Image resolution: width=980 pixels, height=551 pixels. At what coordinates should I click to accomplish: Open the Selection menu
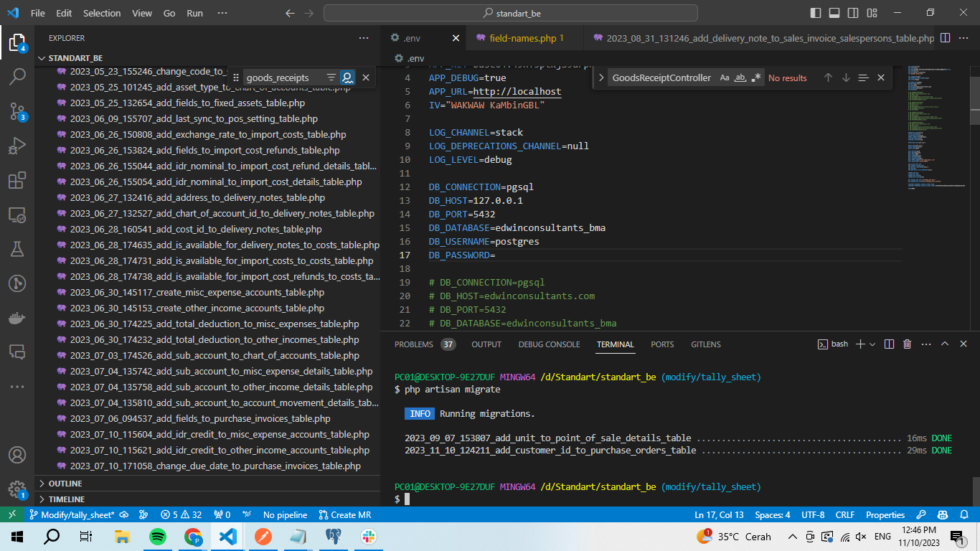pyautogui.click(x=102, y=13)
